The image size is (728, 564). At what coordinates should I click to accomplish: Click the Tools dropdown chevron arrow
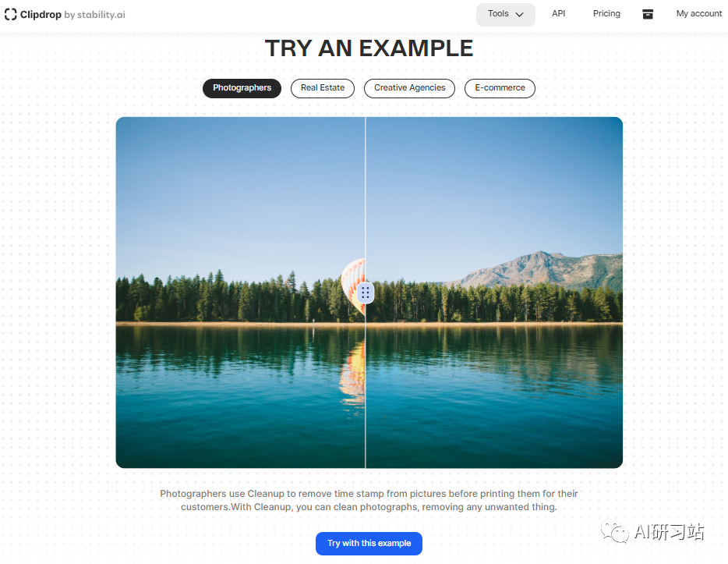click(x=520, y=14)
